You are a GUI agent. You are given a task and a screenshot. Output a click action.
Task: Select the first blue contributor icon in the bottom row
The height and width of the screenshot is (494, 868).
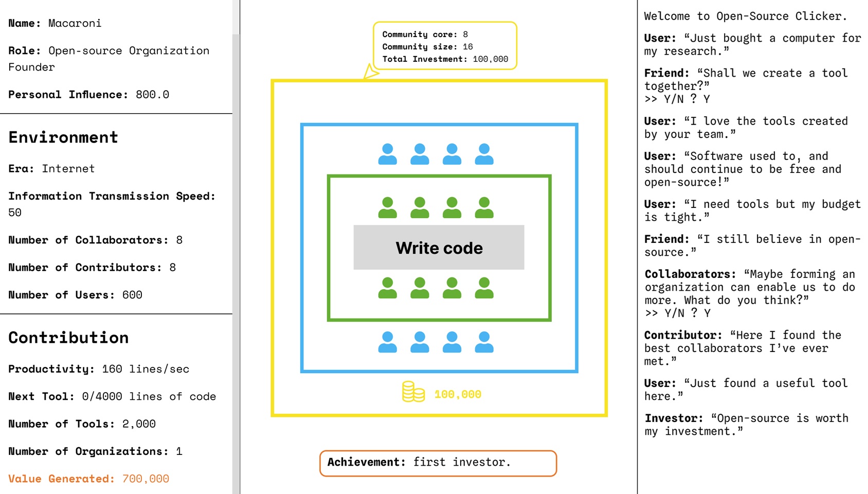pyautogui.click(x=388, y=342)
